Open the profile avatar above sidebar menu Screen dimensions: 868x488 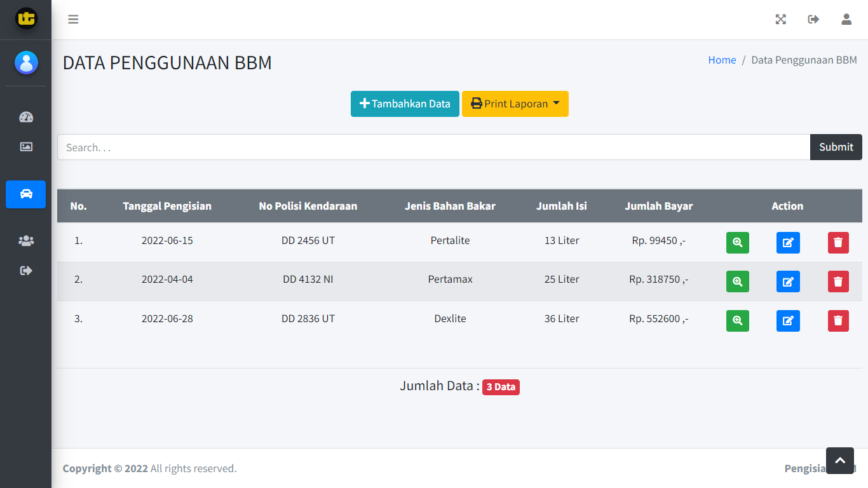(25, 63)
